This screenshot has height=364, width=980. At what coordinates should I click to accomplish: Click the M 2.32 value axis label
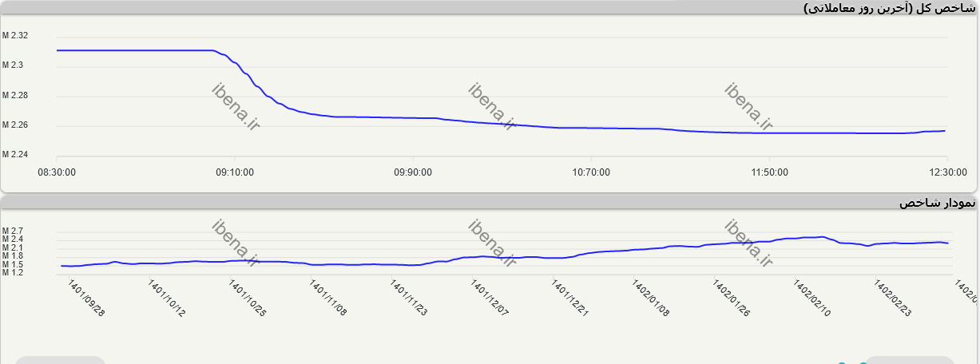(x=15, y=36)
